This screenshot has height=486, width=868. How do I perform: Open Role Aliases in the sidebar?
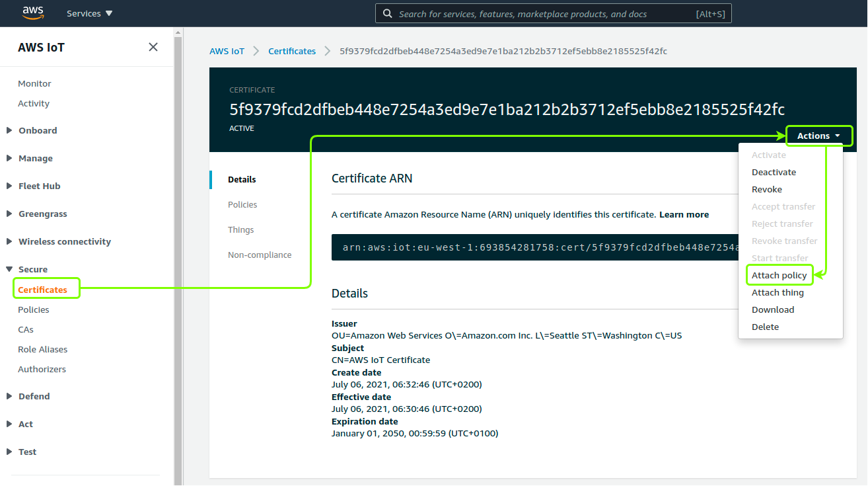click(x=43, y=349)
